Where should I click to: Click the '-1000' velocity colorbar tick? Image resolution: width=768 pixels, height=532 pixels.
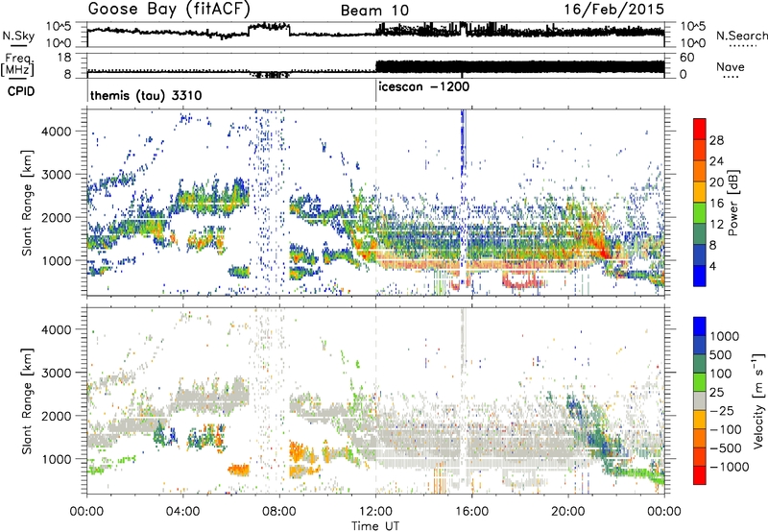(729, 467)
